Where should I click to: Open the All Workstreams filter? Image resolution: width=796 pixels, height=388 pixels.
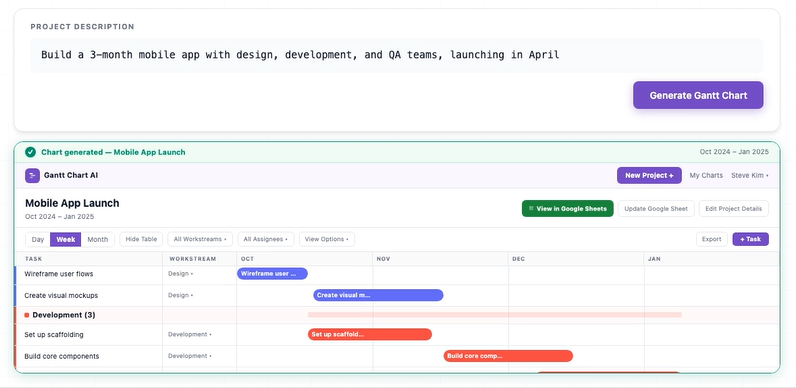pos(200,239)
